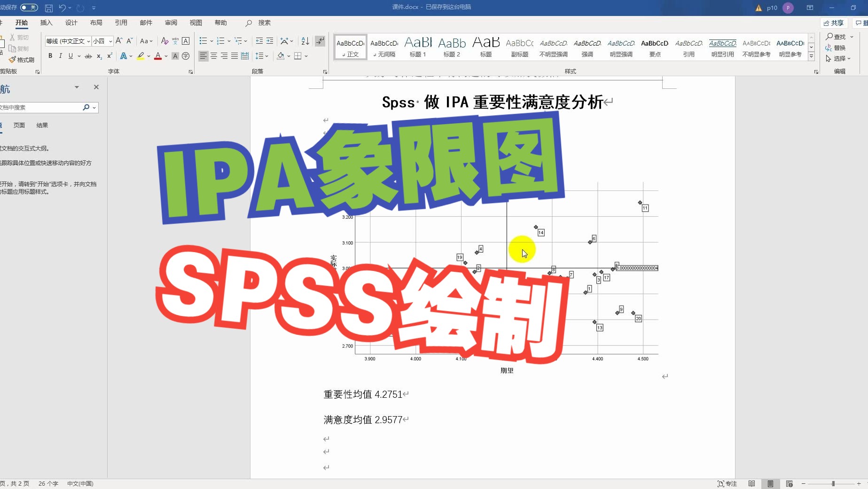Screen dimensions: 868x489
Task: Open the font name dropdown
Action: (x=88, y=41)
